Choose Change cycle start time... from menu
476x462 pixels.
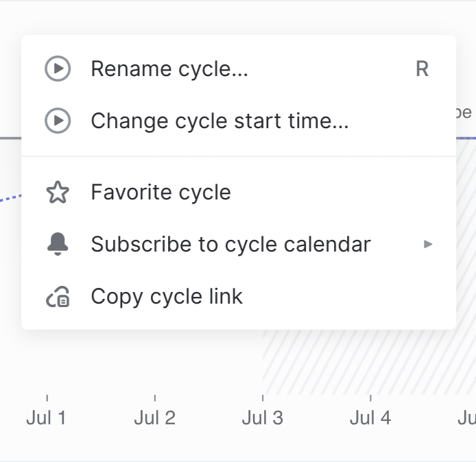coord(219,121)
